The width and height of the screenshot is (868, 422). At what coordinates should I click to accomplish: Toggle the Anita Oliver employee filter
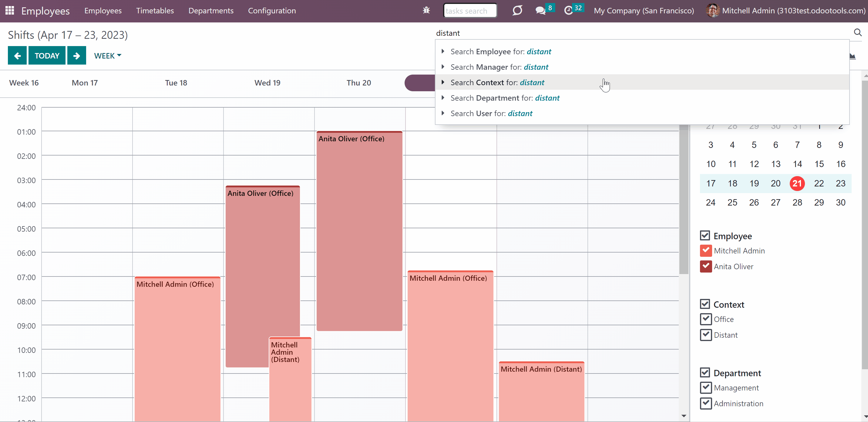[x=705, y=266]
